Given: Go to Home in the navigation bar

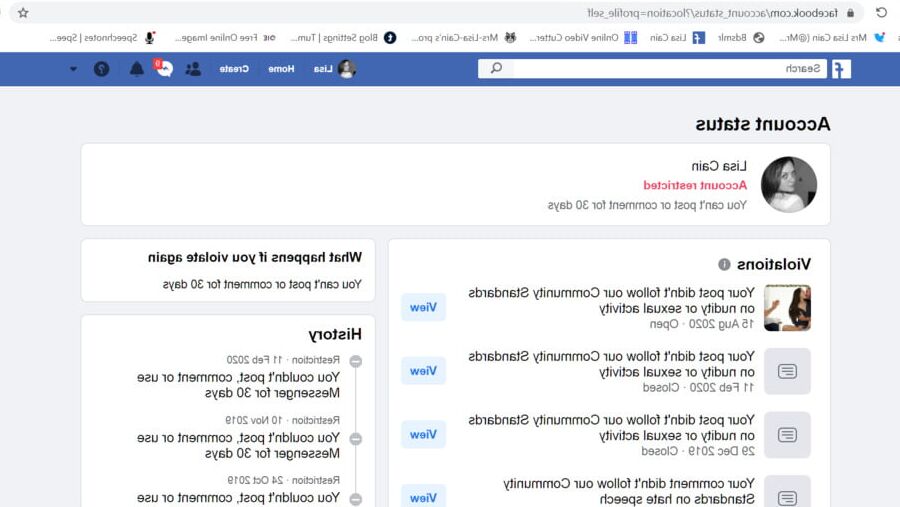Looking at the screenshot, I should (281, 69).
